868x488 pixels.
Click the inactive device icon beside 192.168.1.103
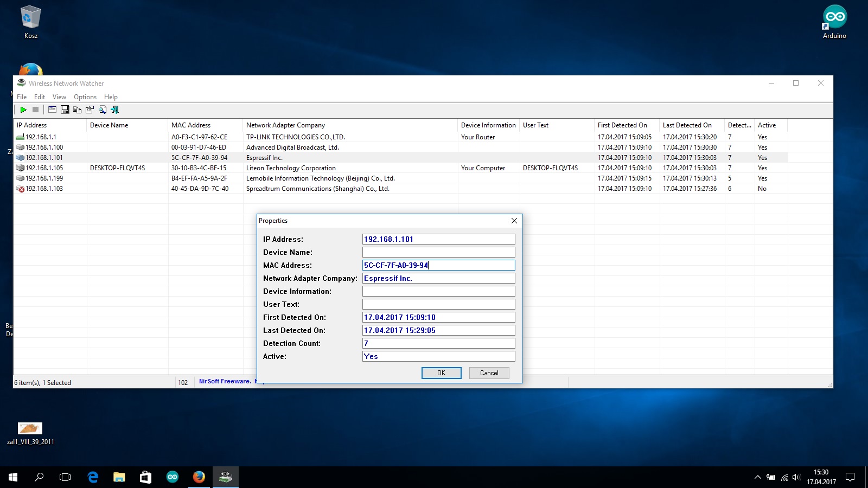click(x=20, y=189)
